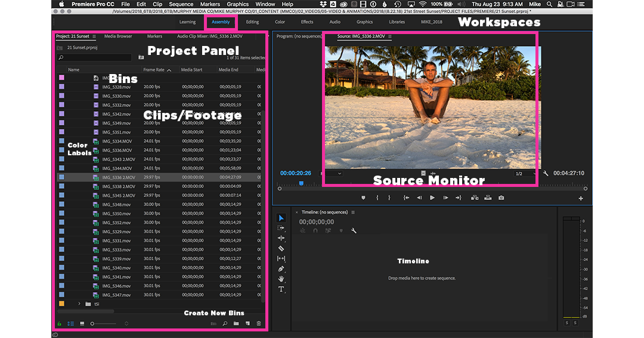This screenshot has width=644, height=338.
Task: Toggle the project writable green lock icon
Action: pos(59,324)
